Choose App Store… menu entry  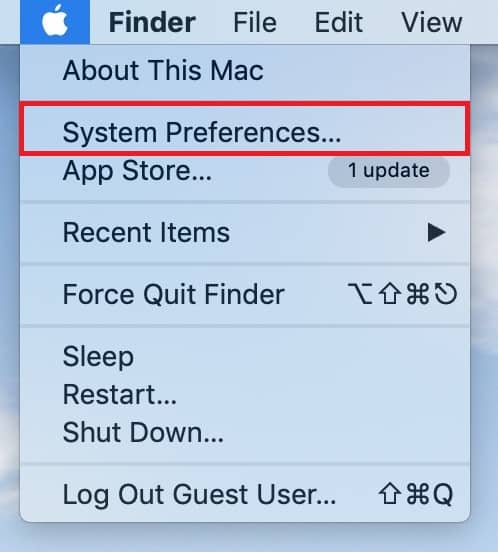pyautogui.click(x=245, y=171)
